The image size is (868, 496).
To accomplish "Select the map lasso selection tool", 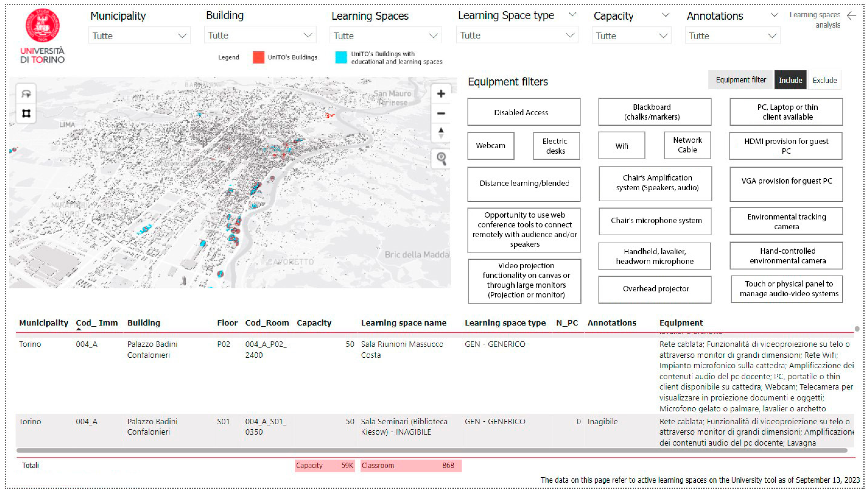I will point(26,94).
